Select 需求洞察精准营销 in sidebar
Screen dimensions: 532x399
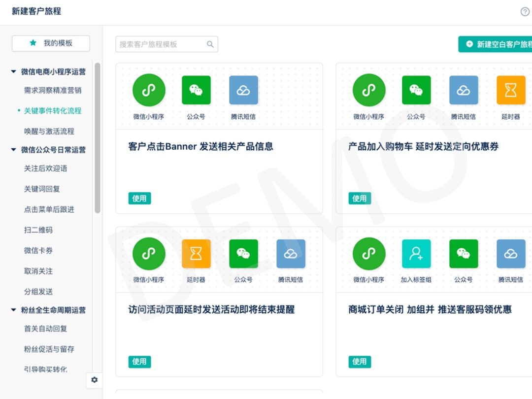(x=53, y=91)
